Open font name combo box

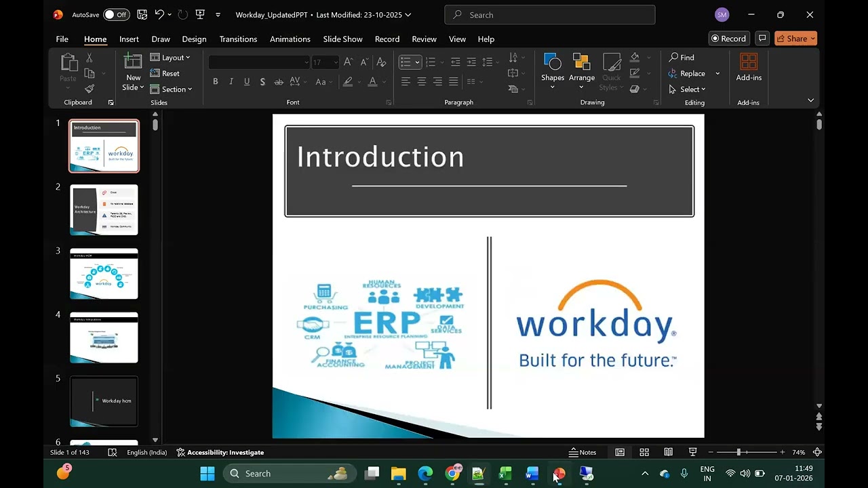click(259, 62)
